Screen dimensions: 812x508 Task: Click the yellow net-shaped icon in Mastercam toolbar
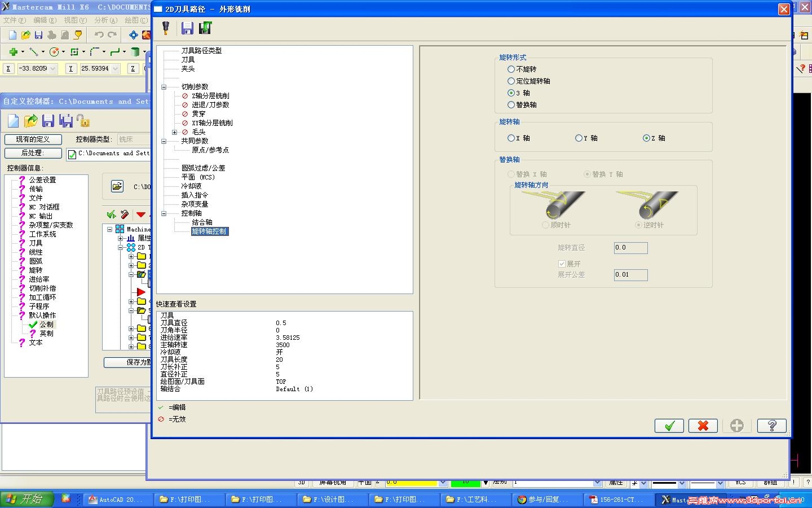[x=78, y=35]
